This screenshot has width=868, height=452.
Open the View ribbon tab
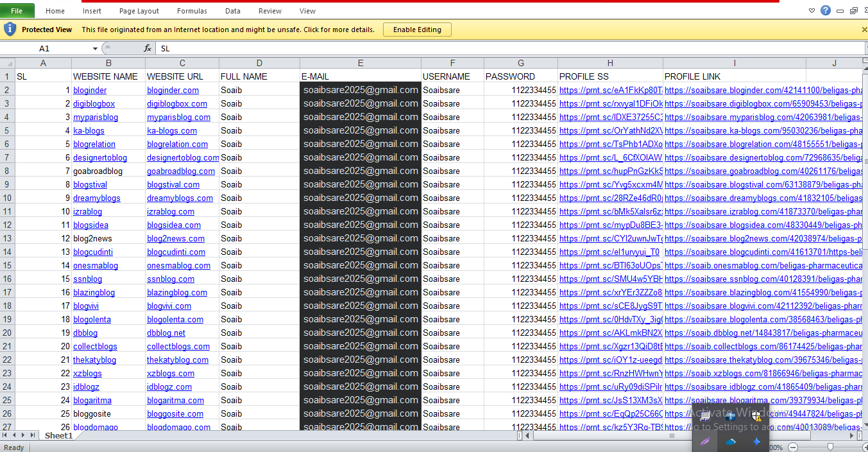[x=308, y=11]
